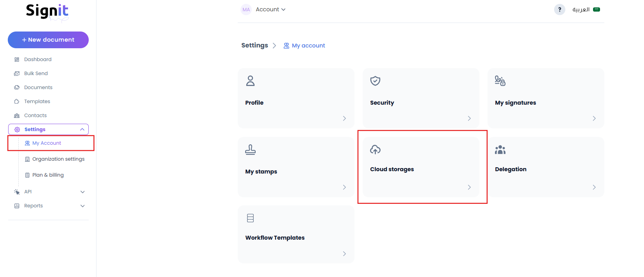Open the help question mark

pos(560,9)
